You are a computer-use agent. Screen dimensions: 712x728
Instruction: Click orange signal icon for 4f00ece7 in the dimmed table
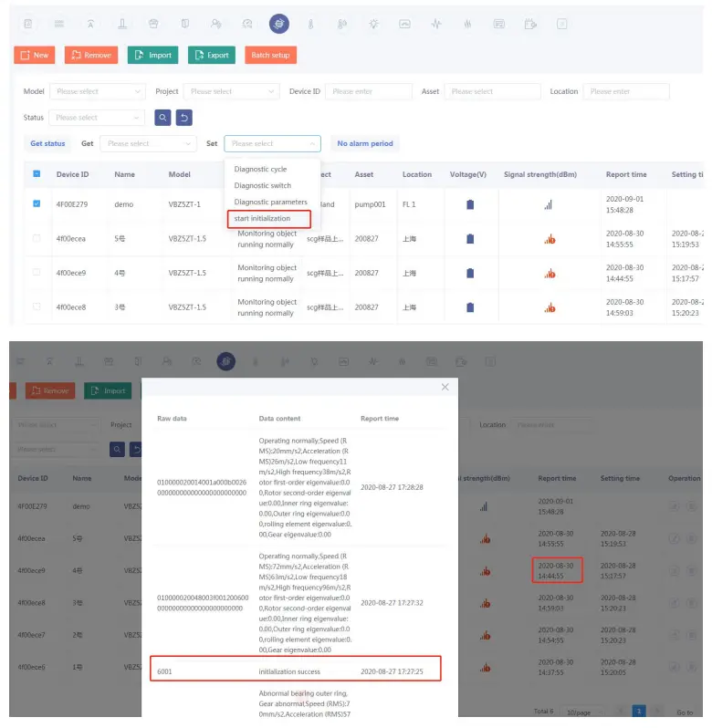pyautogui.click(x=486, y=635)
